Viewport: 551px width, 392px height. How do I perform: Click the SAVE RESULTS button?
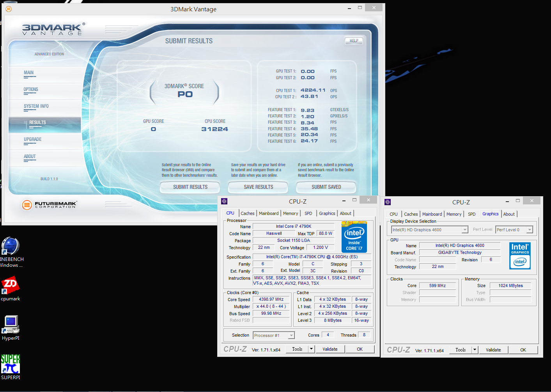258,187
